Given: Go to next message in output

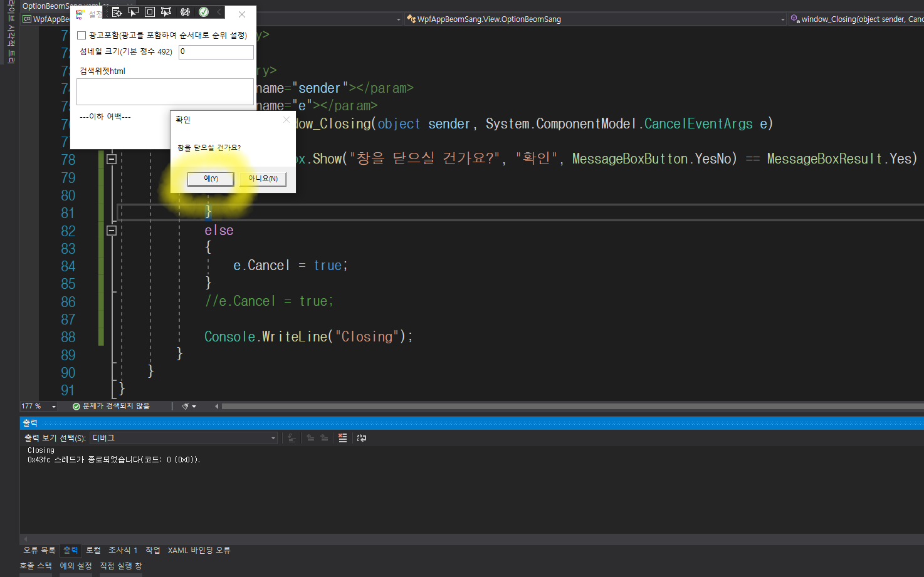Looking at the screenshot, I should 324,438.
